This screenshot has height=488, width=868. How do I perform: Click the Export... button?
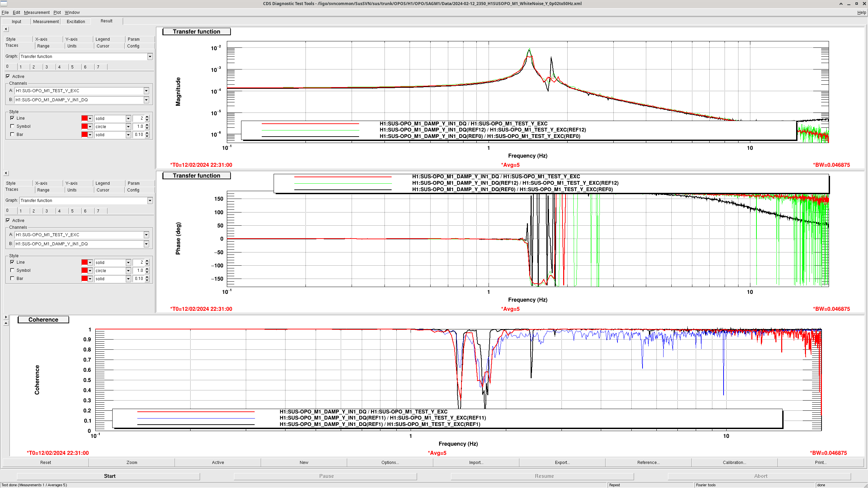tap(562, 463)
